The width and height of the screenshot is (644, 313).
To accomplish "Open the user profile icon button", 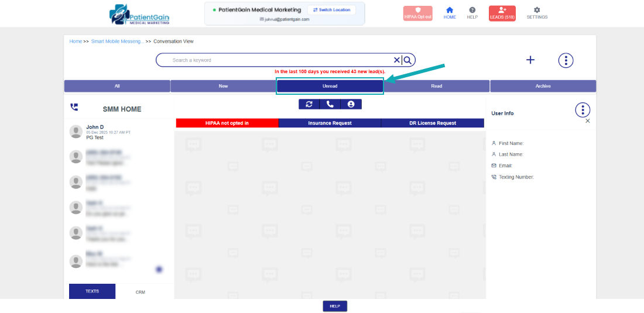I will click(x=351, y=104).
